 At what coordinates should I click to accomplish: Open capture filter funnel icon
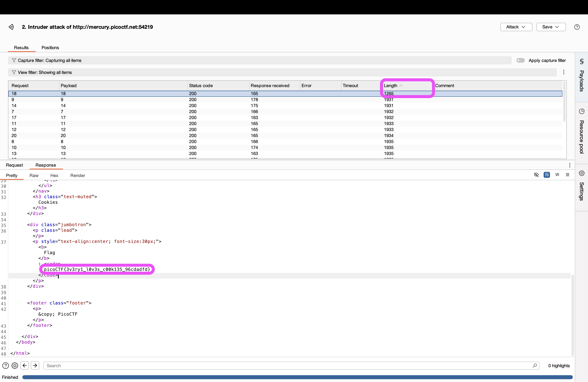click(14, 60)
